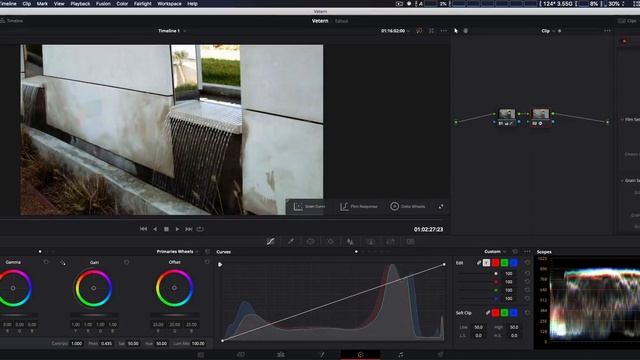Edit the Contrast value field
The image size is (640, 360).
(77, 344)
